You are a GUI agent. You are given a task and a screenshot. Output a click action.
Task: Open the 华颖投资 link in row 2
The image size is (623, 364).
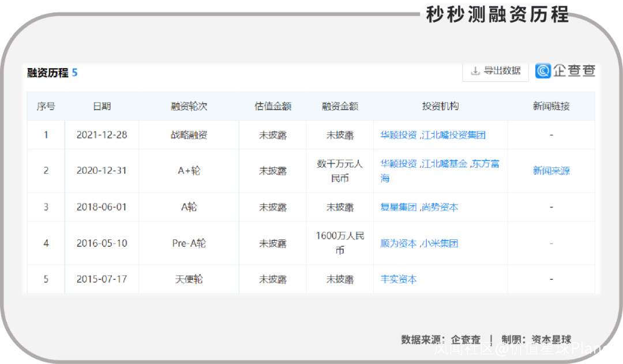click(398, 164)
